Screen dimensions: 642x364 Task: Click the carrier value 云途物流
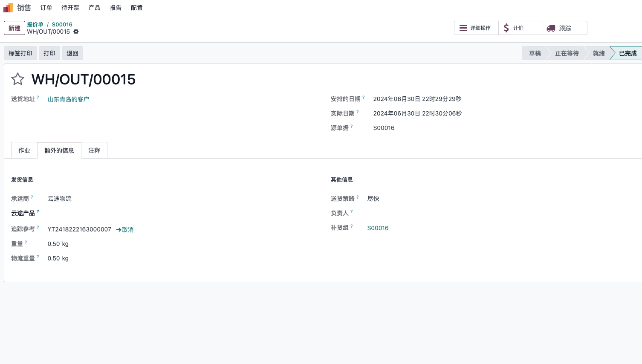pos(60,199)
